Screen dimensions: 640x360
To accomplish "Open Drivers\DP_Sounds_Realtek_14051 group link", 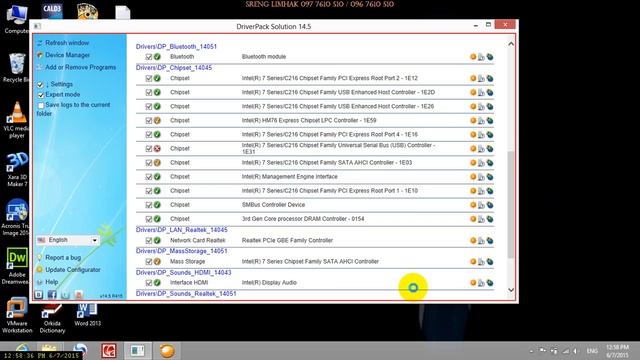I will (186, 293).
